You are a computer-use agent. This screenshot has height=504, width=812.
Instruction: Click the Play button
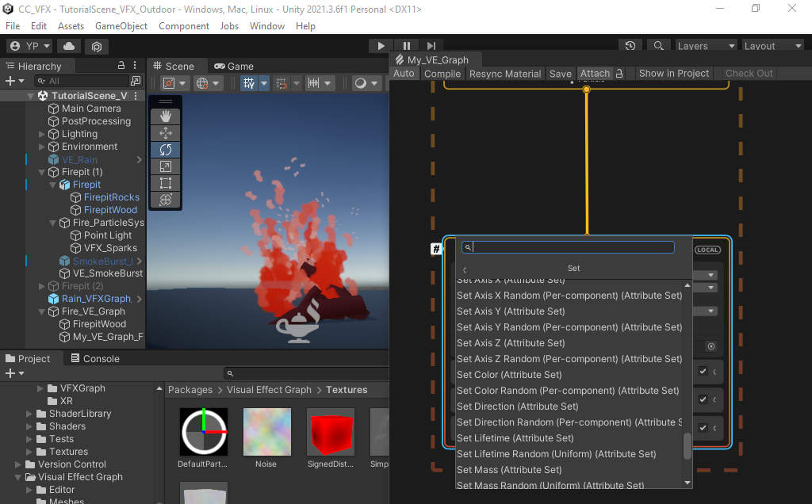(x=381, y=46)
